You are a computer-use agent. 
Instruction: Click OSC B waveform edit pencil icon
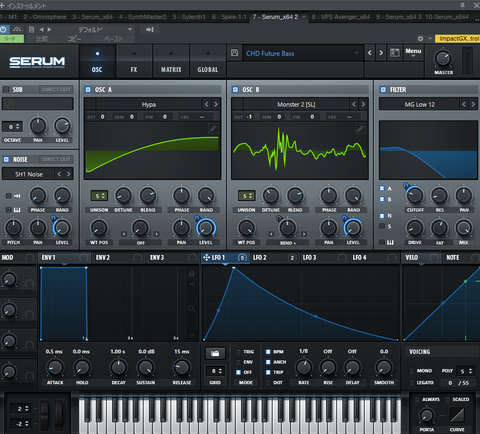coord(360,129)
